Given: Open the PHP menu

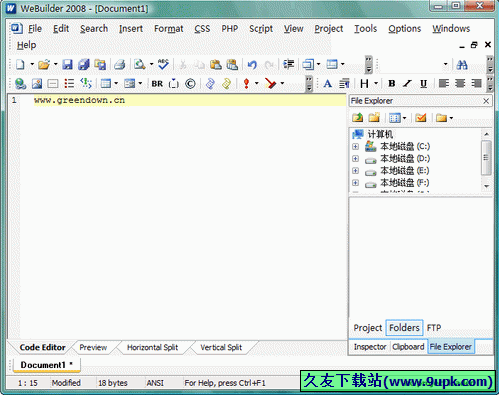Looking at the screenshot, I should (230, 29).
